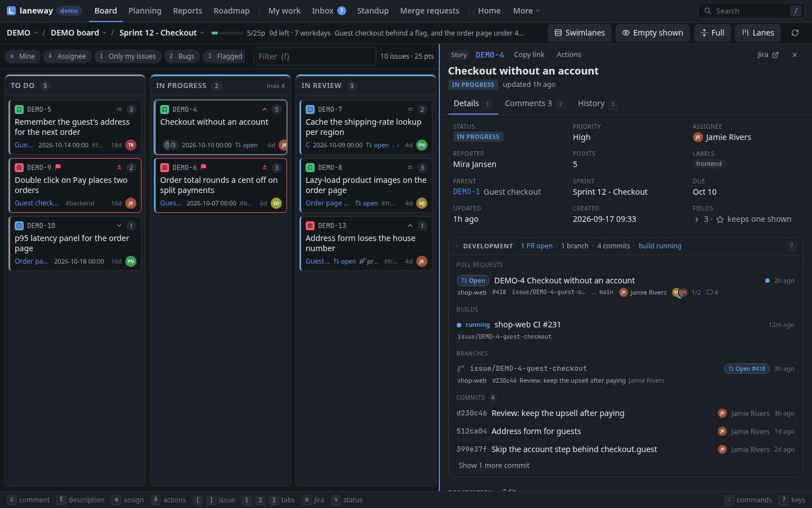Viewport: 812px width, 508px height.
Task: Toggle Empty shown visibility
Action: [653, 33]
